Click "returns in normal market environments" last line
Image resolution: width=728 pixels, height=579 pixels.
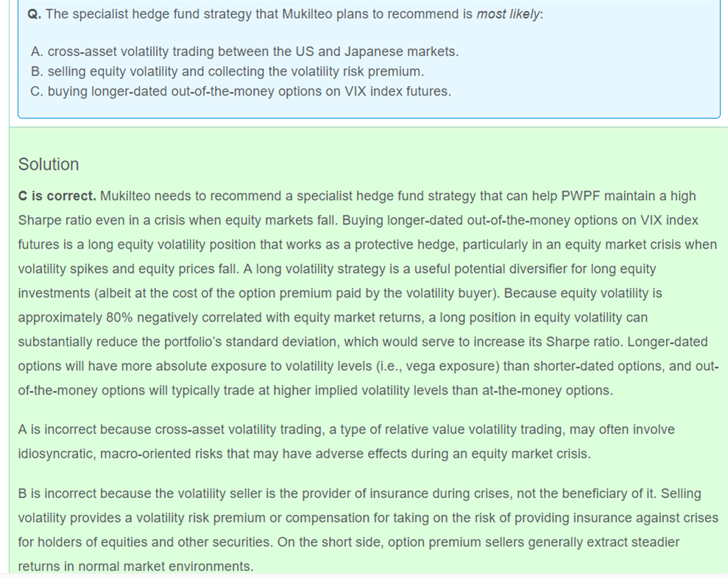[x=135, y=566]
